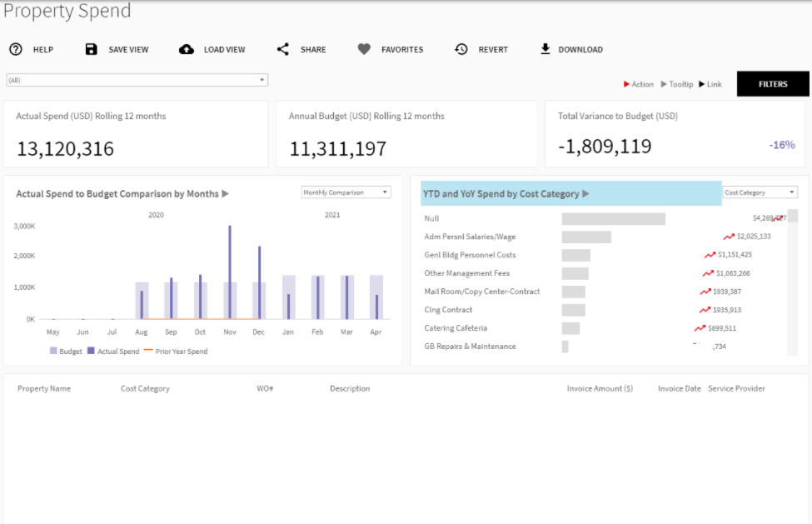The height and width of the screenshot is (524, 812).
Task: Click the Budget legend color swatch
Action: [x=52, y=351]
